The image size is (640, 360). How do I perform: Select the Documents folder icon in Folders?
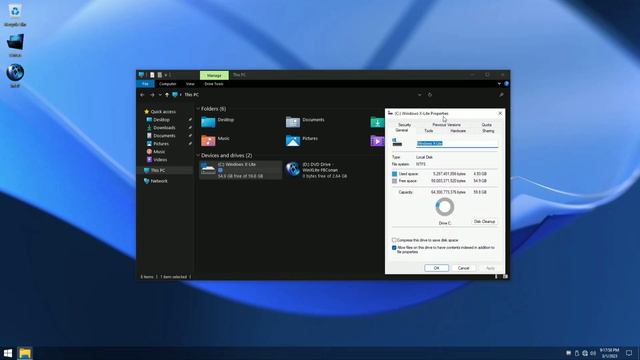pos(293,122)
